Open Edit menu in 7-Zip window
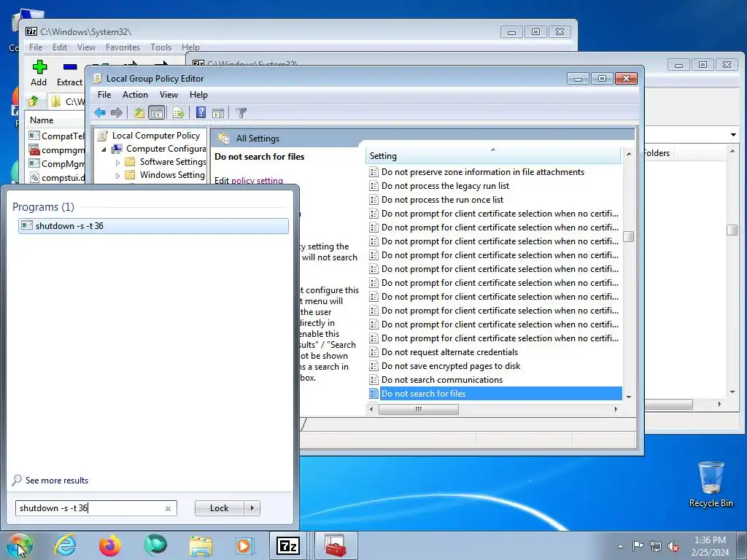The image size is (747, 560). 60,47
